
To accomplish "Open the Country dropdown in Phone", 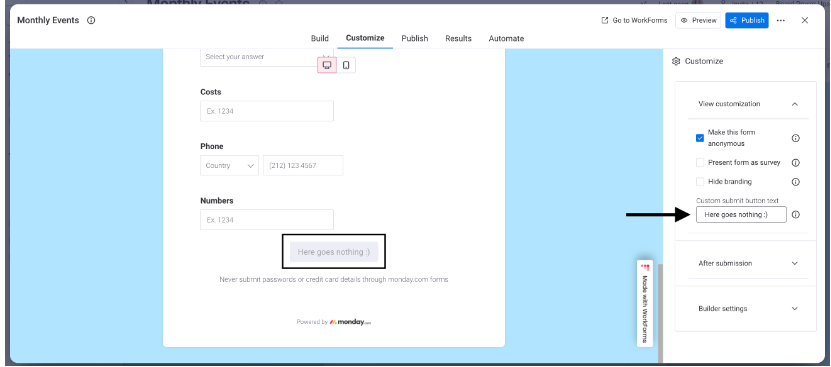I will [x=229, y=165].
